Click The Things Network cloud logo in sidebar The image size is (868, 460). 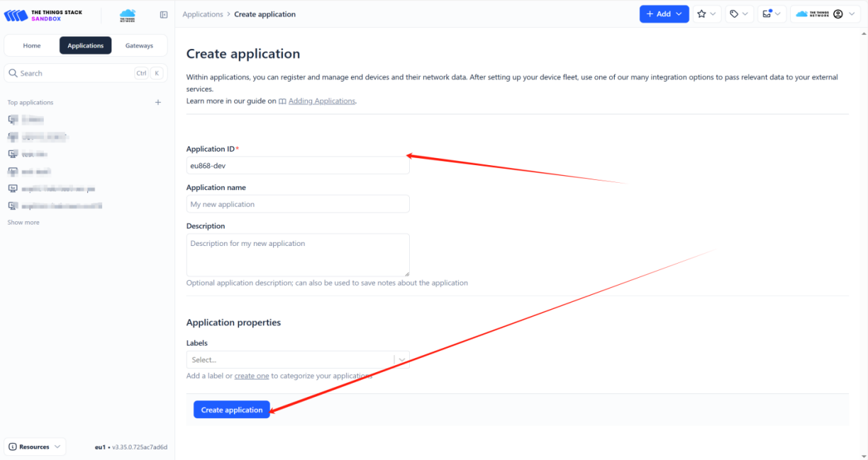(x=128, y=15)
